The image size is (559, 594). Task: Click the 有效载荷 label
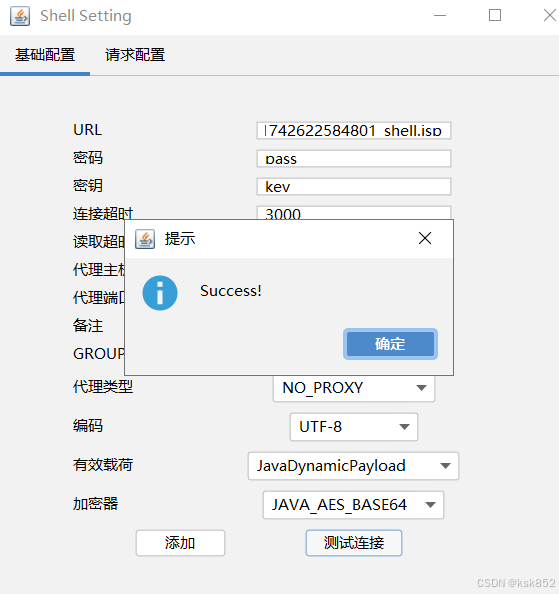pos(103,465)
